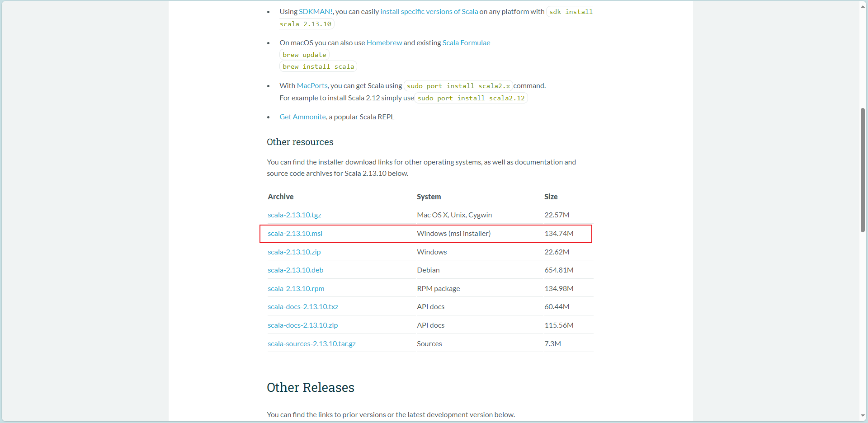Open the SDKMAN! link

pos(316,12)
